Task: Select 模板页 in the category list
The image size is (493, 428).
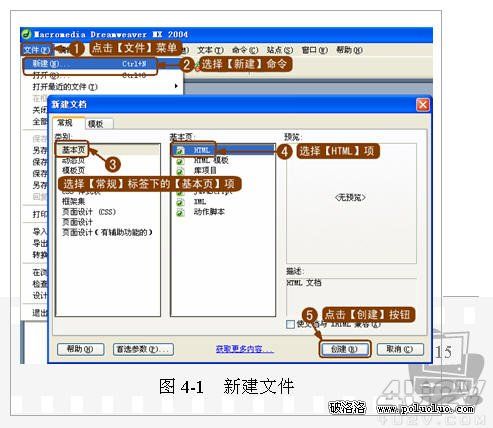Action: pyautogui.click(x=73, y=171)
